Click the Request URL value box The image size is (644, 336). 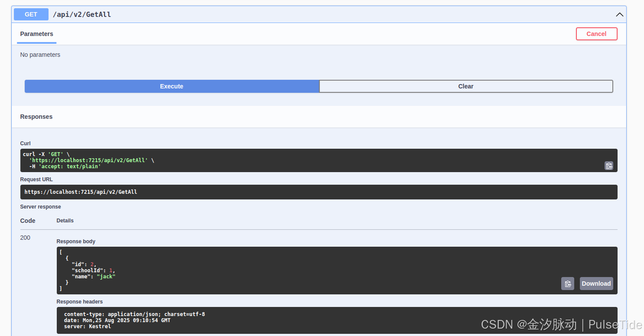[319, 192]
